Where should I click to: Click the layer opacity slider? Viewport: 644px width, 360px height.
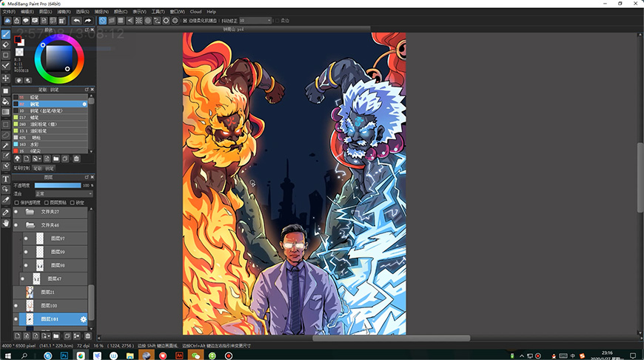58,185
